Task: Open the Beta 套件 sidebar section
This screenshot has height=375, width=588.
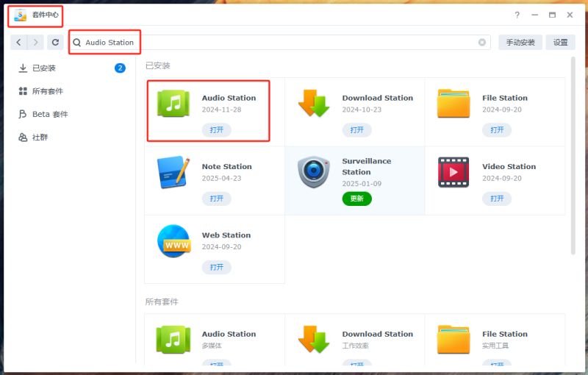Action: 71,114
